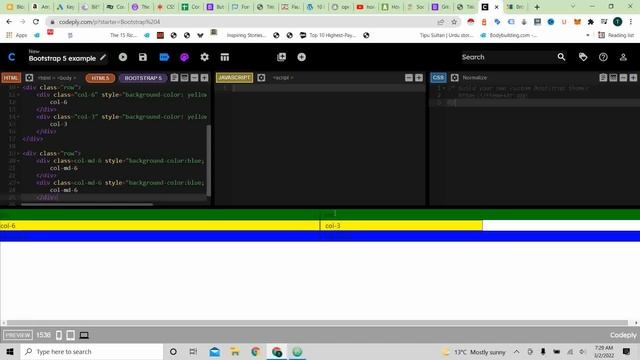Viewport: 640px width, 360px height.
Task: Open the Codeply logo home
Action: point(11,57)
